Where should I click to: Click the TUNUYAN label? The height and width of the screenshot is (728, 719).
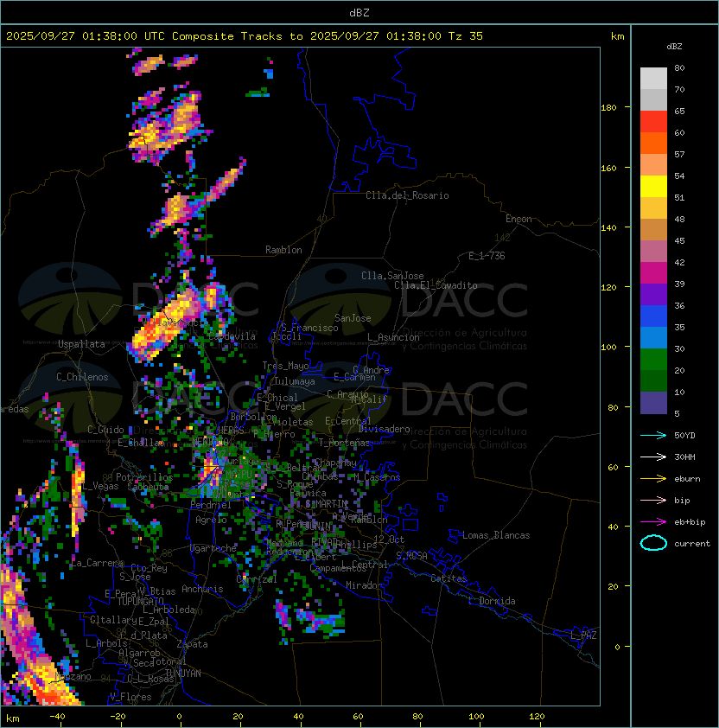pos(183,674)
